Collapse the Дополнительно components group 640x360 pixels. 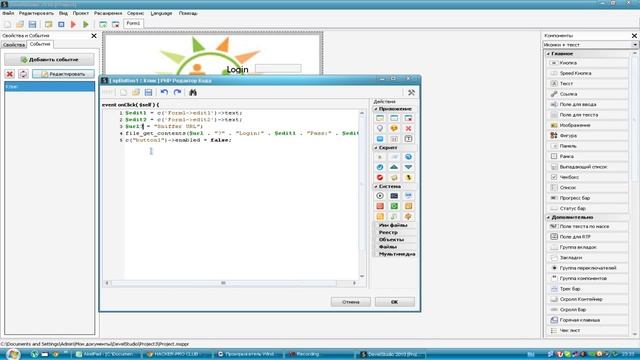click(549, 217)
